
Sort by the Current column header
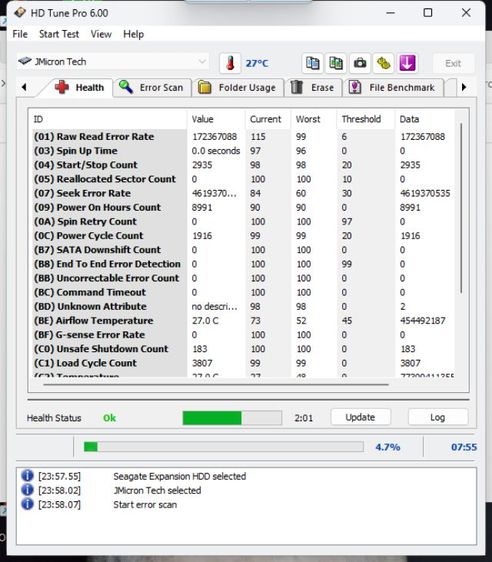[x=268, y=119]
